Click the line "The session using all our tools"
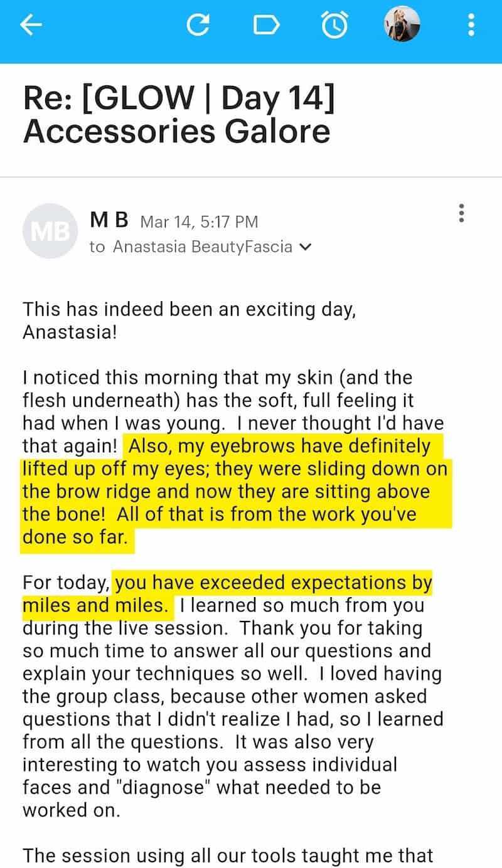Screen dimensions: 502x868 pyautogui.click(x=228, y=855)
